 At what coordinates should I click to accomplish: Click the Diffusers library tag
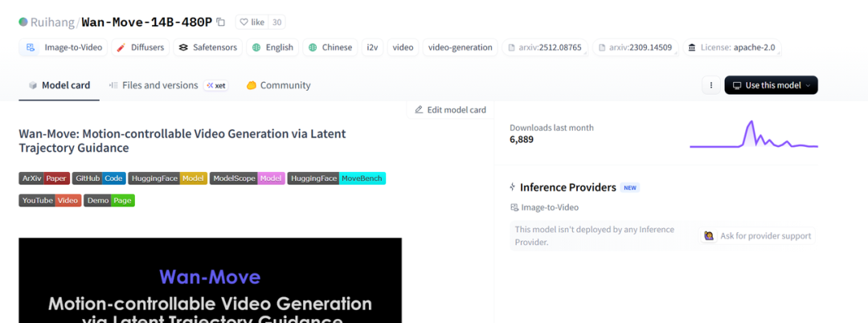[140, 47]
